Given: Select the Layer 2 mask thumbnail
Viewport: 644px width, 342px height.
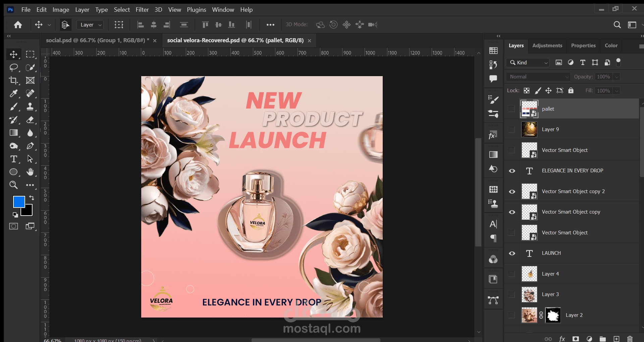Looking at the screenshot, I should [553, 315].
